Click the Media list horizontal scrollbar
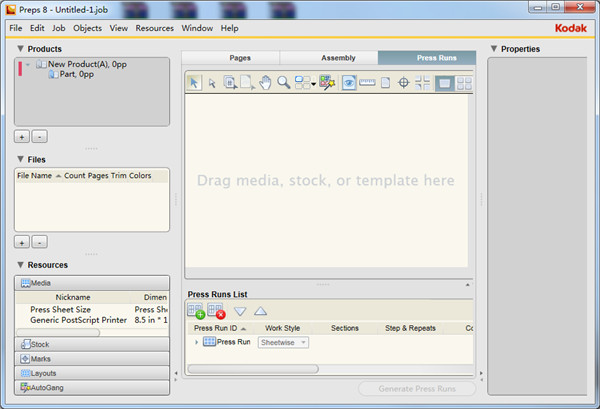This screenshot has height=409, width=600. point(58,332)
